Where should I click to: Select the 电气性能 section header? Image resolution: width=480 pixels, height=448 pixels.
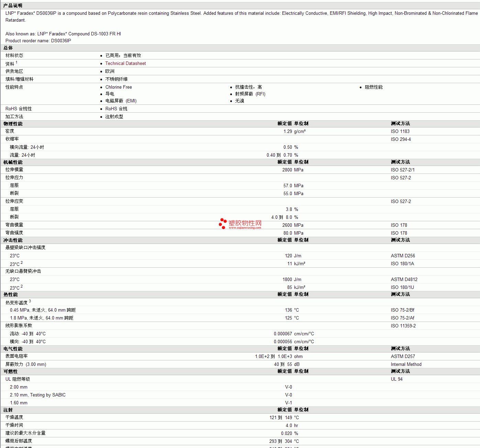(13, 349)
